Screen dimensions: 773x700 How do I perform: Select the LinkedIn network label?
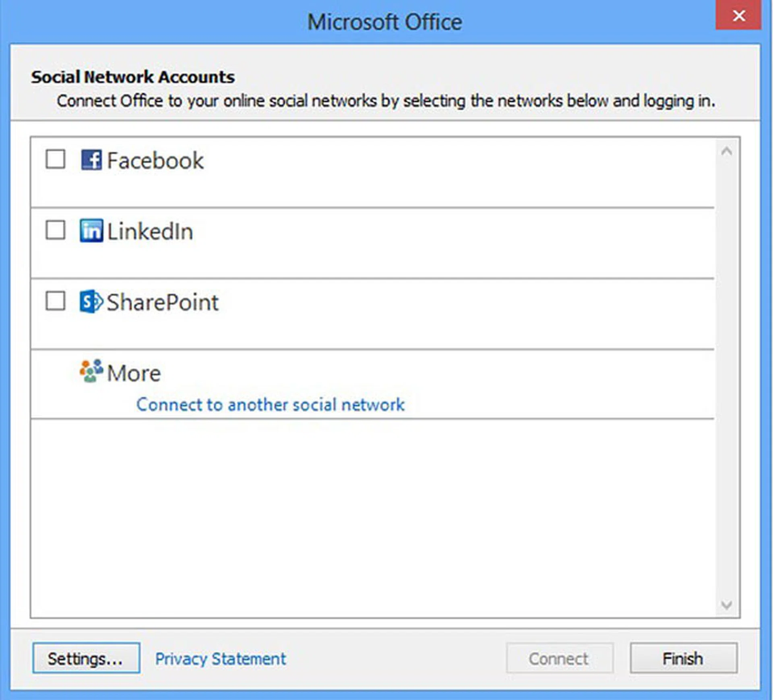(150, 232)
